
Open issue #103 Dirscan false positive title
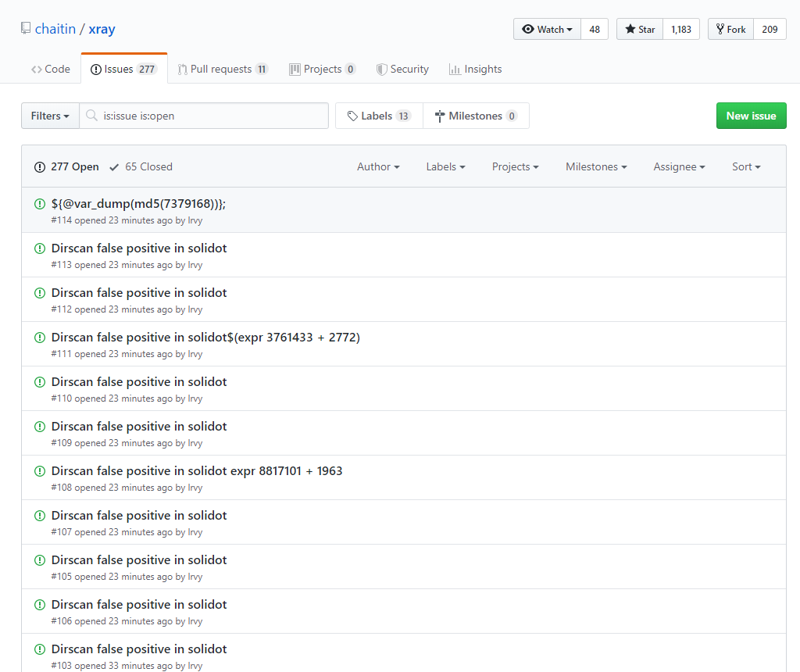coord(139,649)
